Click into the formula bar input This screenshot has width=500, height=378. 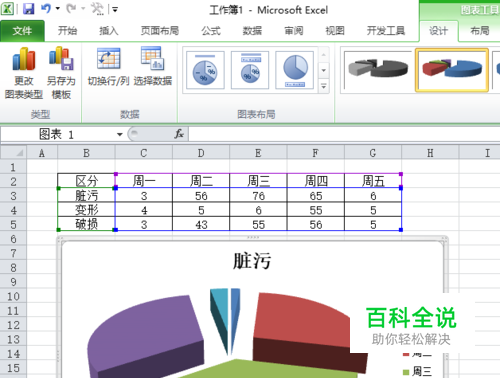(344, 134)
